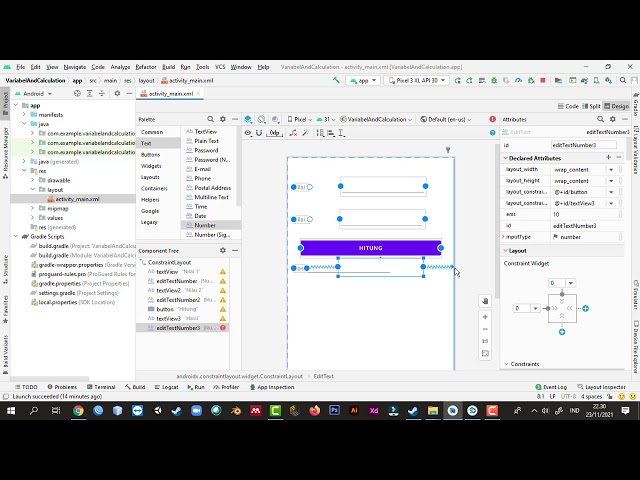Click the HITUNG button on canvas

(371, 248)
